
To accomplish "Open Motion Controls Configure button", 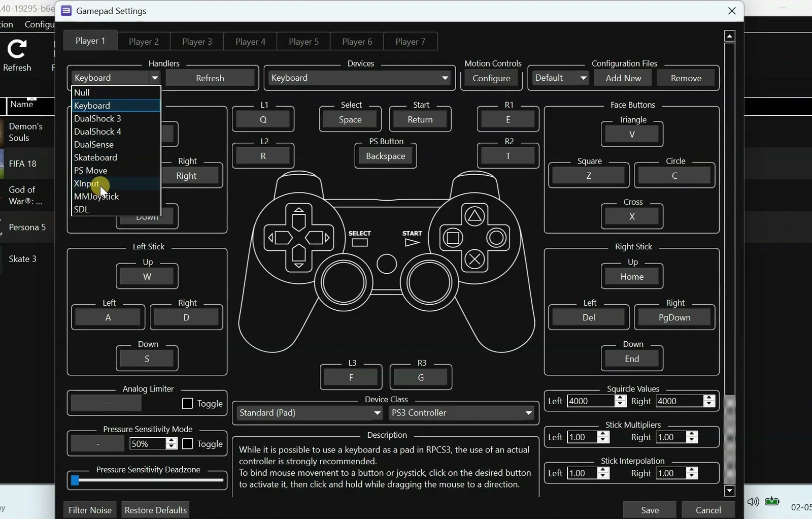I will coord(491,78).
